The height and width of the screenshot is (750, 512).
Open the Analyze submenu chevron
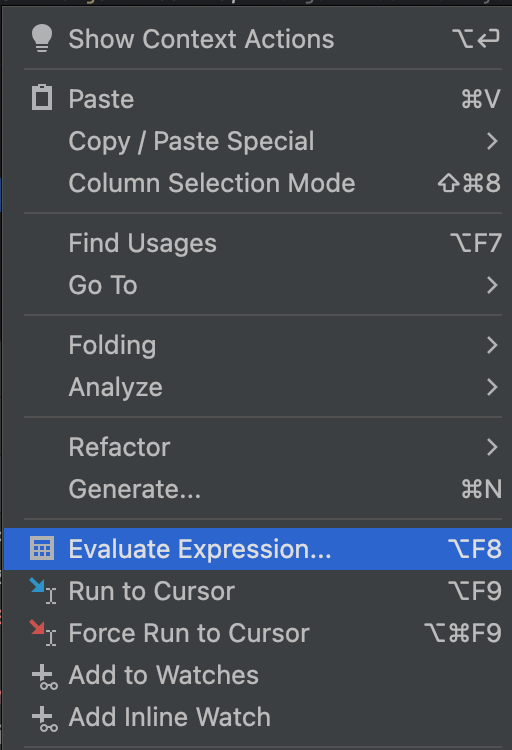coord(492,387)
